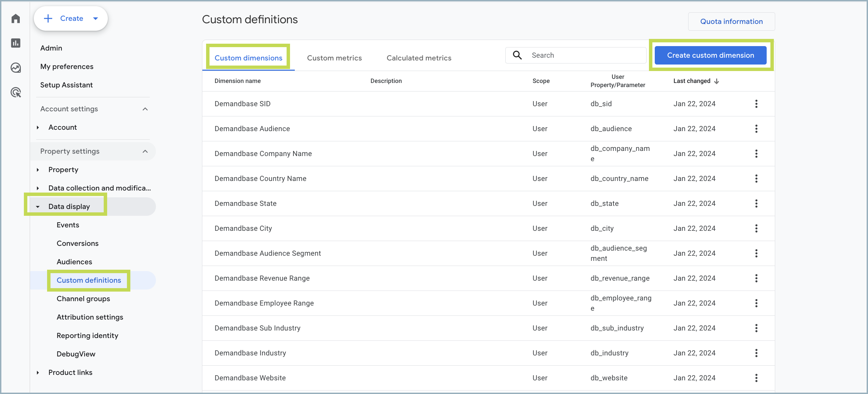Sort by the Last changed column header

tap(692, 81)
